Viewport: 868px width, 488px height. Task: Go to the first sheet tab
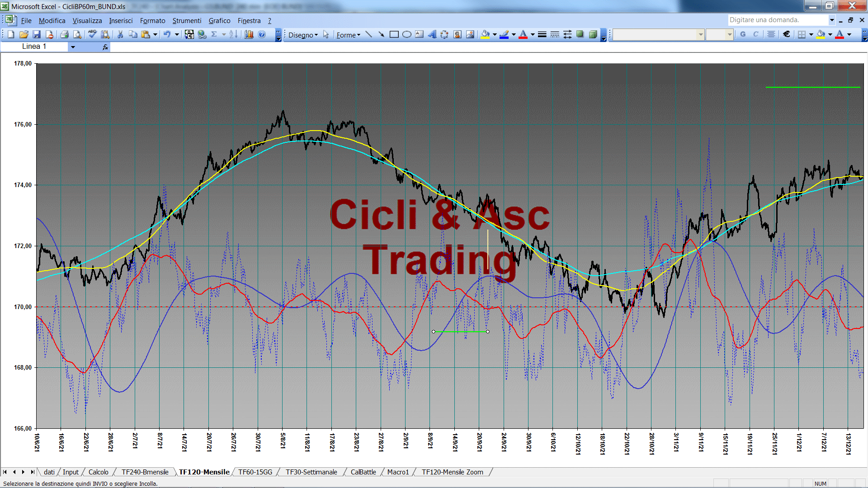point(5,472)
